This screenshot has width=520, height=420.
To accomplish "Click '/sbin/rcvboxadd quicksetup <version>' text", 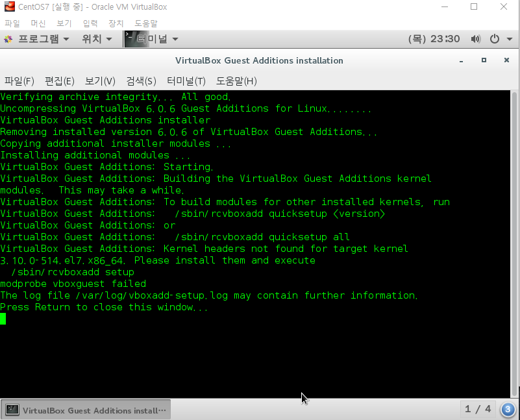I will click(x=280, y=214).
